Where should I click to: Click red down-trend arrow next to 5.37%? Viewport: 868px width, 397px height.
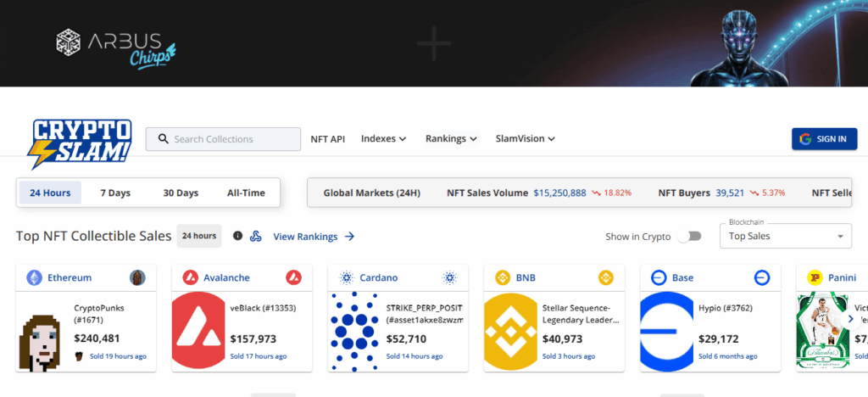pyautogui.click(x=754, y=193)
